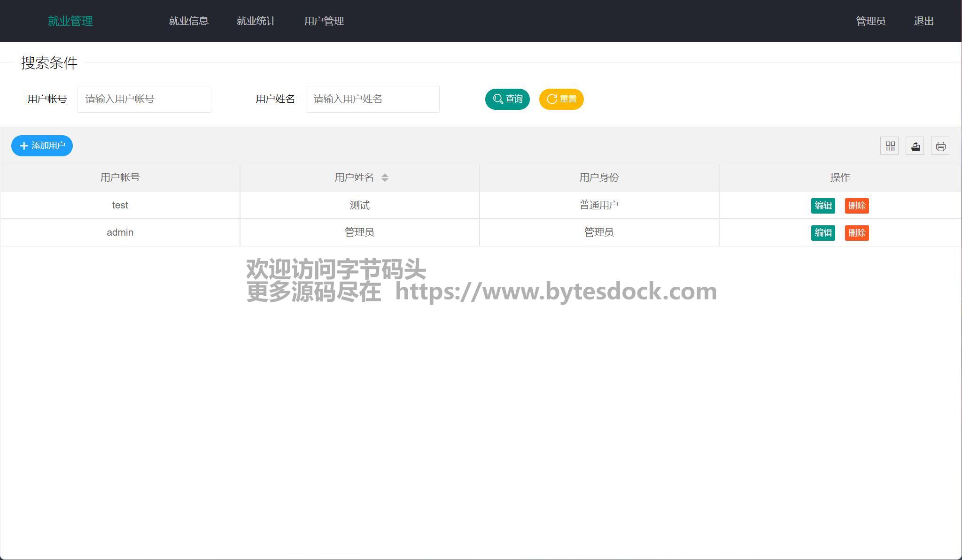Click the export table icon
The height and width of the screenshot is (560, 962).
coord(915,146)
